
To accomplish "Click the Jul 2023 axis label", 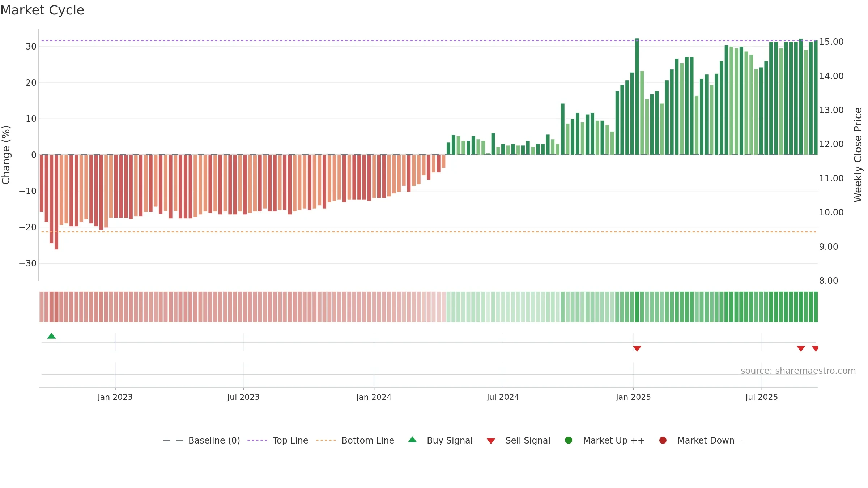I will point(243,397).
